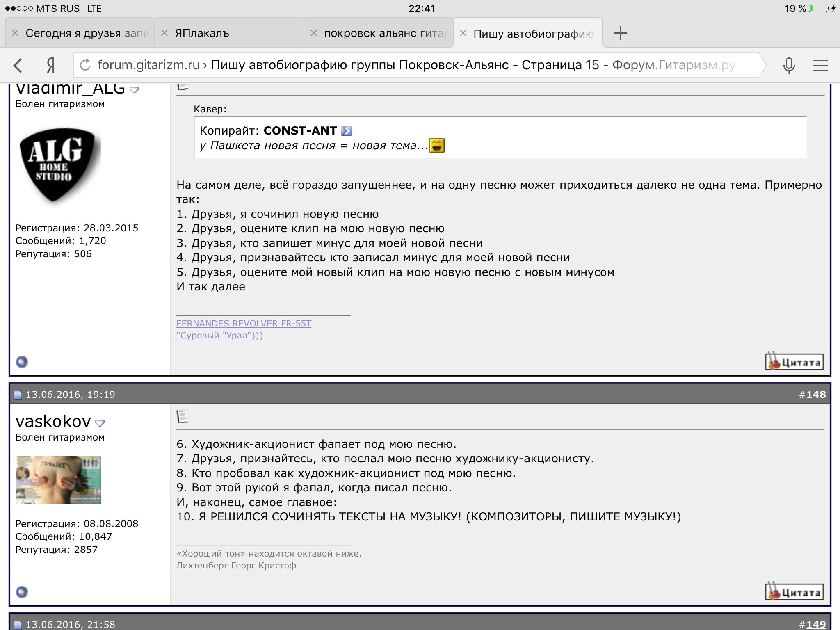The height and width of the screenshot is (630, 840).
Task: View vaskokov's avatar image
Action: [58, 479]
